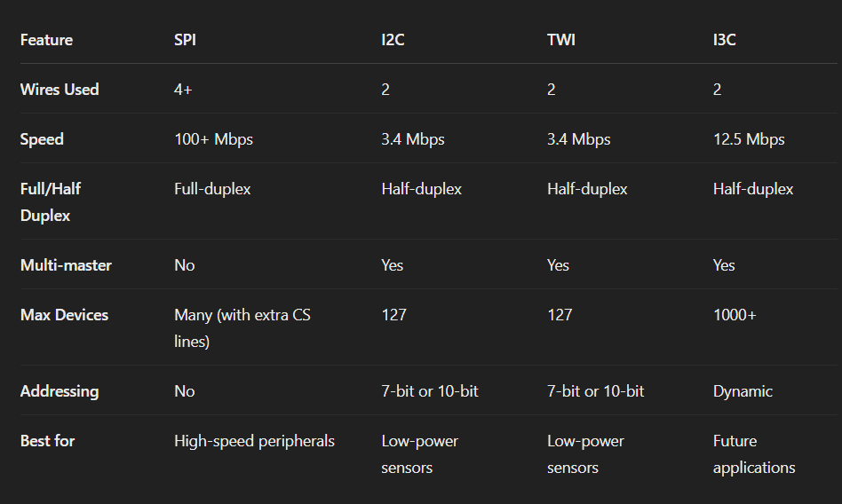Viewport: 842px width, 504px height.
Task: Select the No cell in Multi-master row
Action: 184,265
